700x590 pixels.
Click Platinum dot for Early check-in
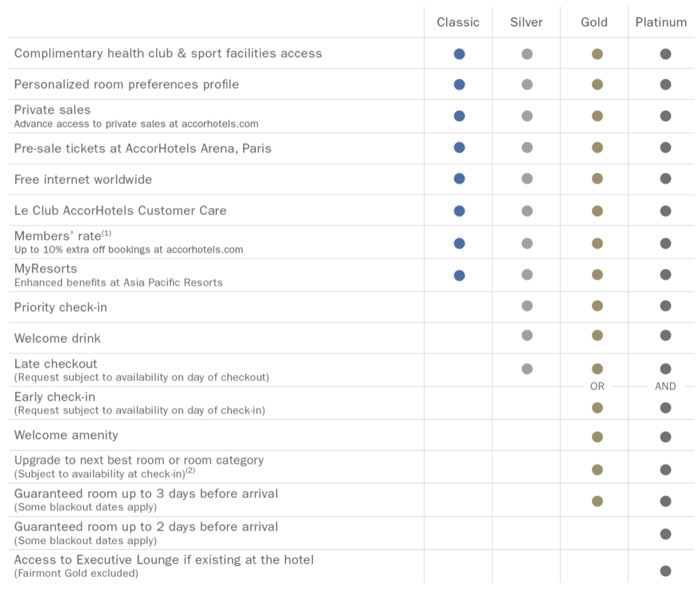(666, 408)
